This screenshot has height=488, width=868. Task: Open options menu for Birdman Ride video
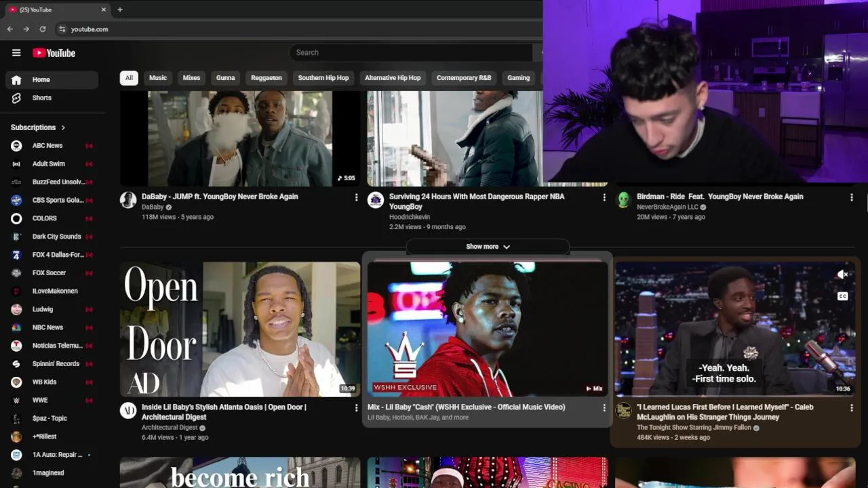click(852, 197)
